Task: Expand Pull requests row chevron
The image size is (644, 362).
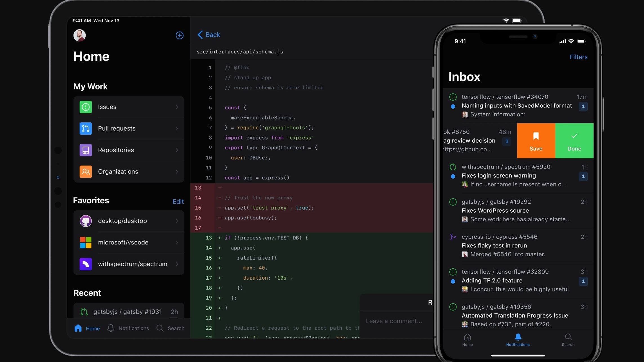Action: point(177,129)
